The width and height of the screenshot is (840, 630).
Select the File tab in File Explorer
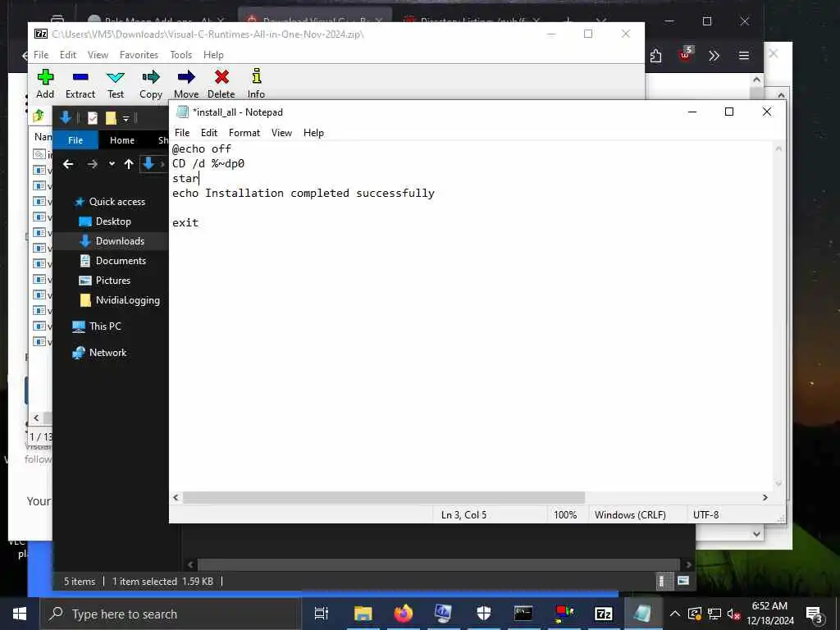point(75,140)
